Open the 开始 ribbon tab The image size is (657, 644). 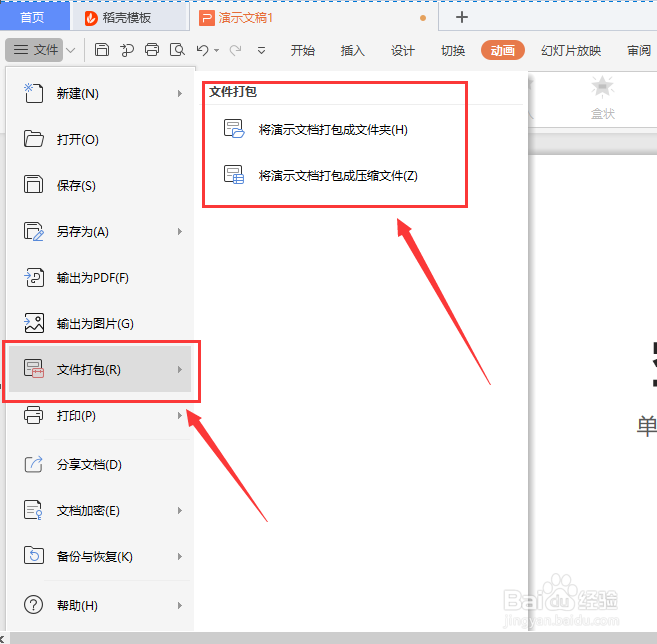[x=303, y=51]
